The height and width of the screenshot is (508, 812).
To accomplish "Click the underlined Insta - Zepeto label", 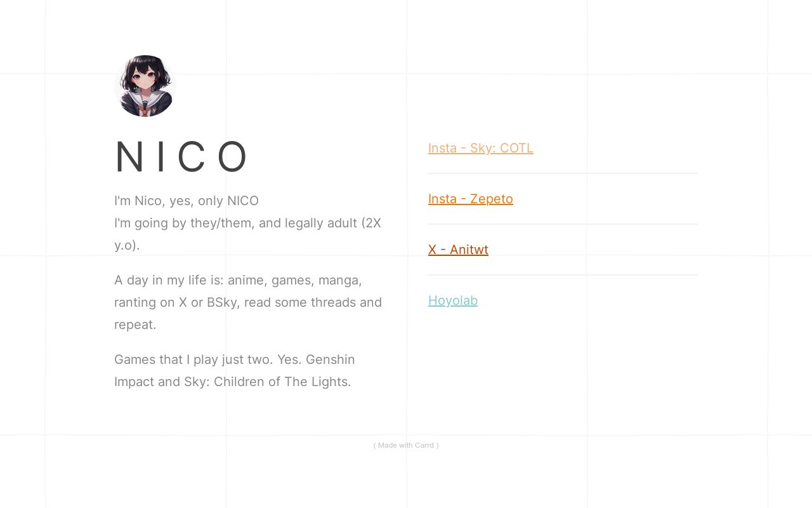I will pyautogui.click(x=470, y=199).
